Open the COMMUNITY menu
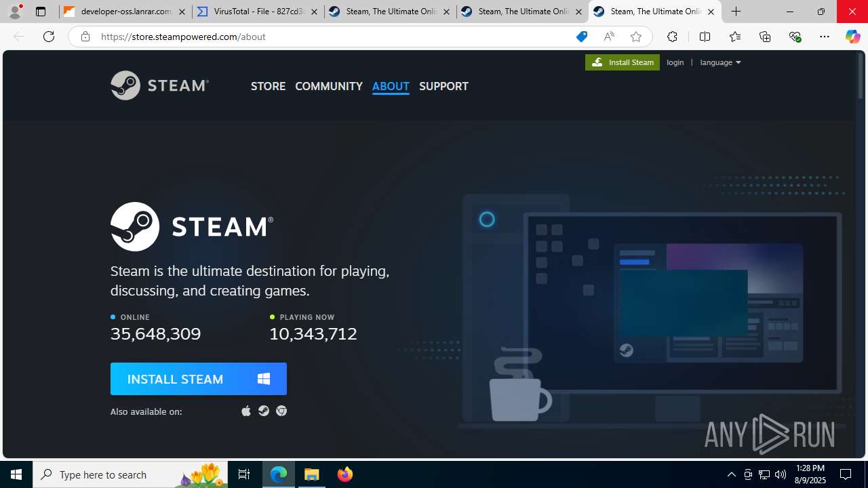This screenshot has width=868, height=488. (329, 86)
